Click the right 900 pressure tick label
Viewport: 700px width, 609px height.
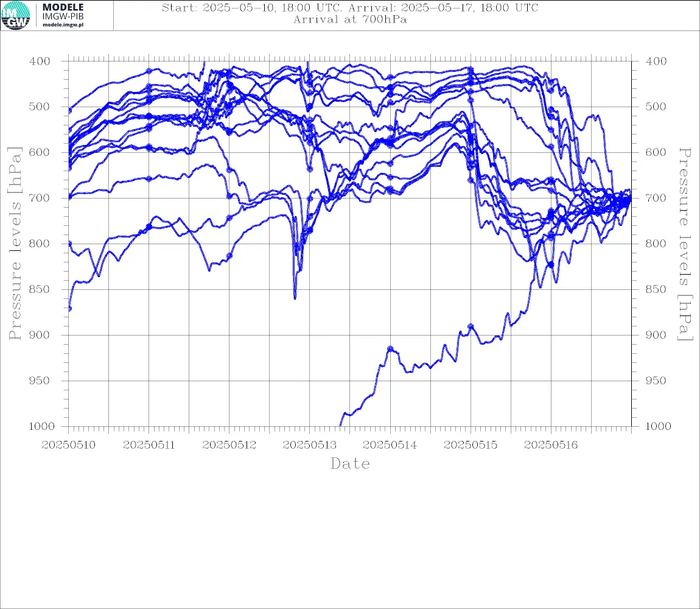656,335
